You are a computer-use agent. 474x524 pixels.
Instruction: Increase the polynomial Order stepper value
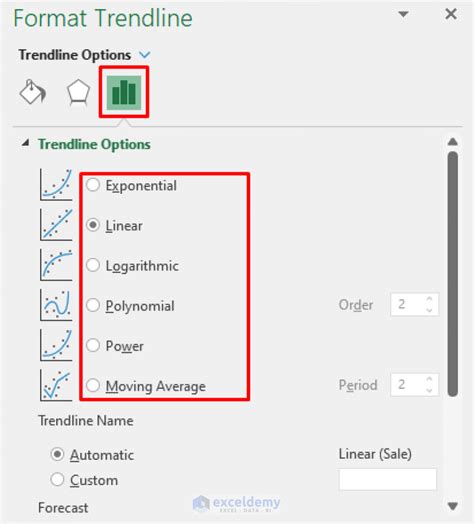pyautogui.click(x=430, y=299)
